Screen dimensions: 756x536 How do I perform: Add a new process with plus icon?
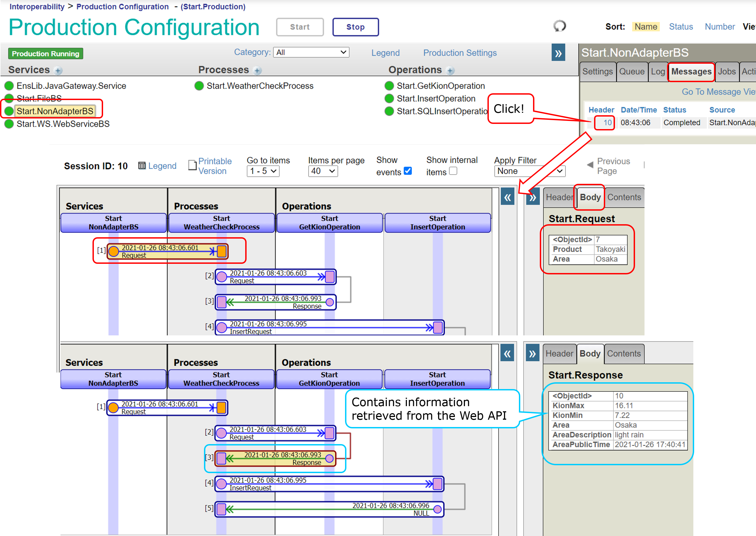[x=257, y=70]
